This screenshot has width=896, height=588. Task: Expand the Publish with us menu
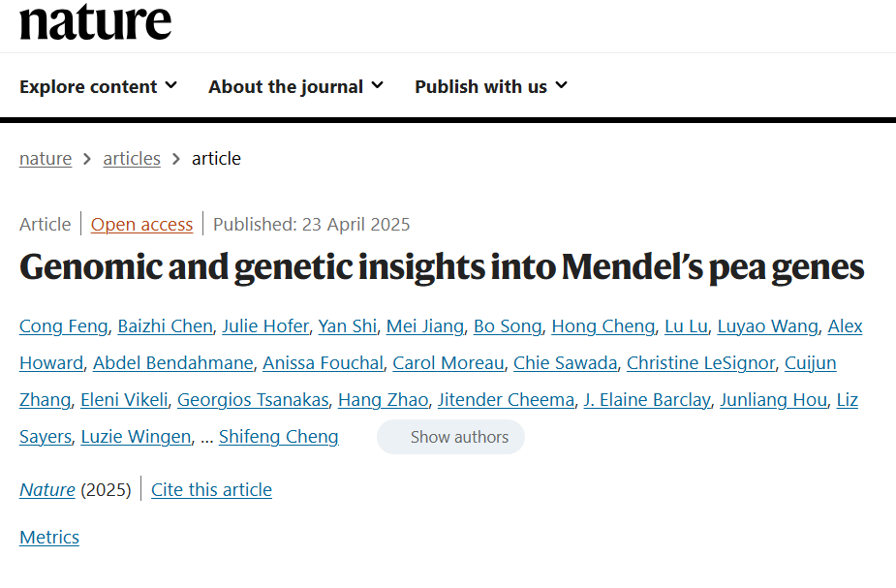490,86
